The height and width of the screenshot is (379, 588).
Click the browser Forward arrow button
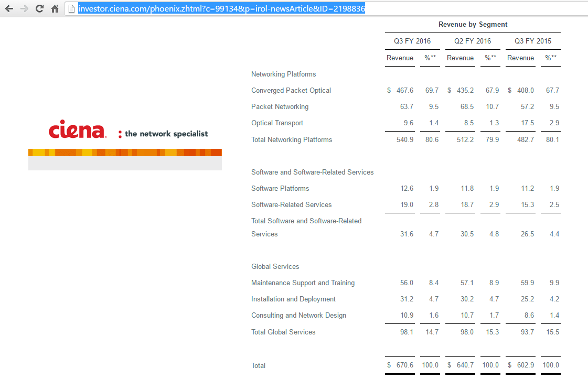[x=24, y=9]
